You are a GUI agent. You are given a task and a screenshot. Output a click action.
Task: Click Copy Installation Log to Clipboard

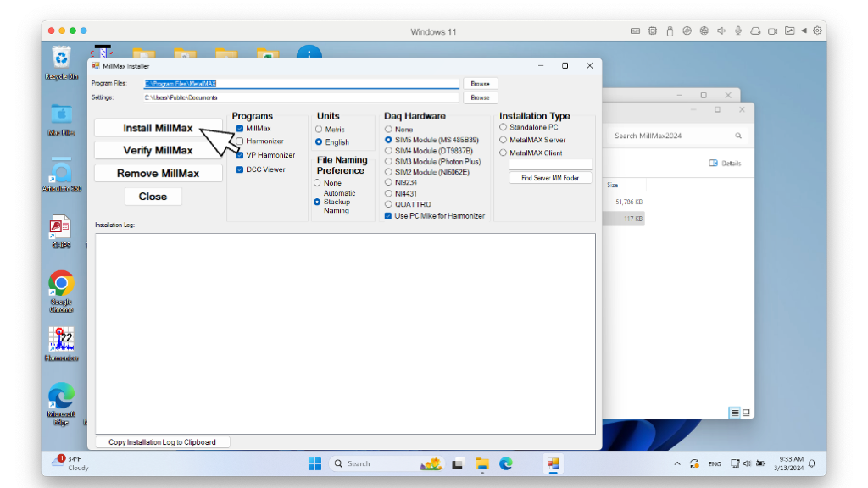[x=162, y=442]
